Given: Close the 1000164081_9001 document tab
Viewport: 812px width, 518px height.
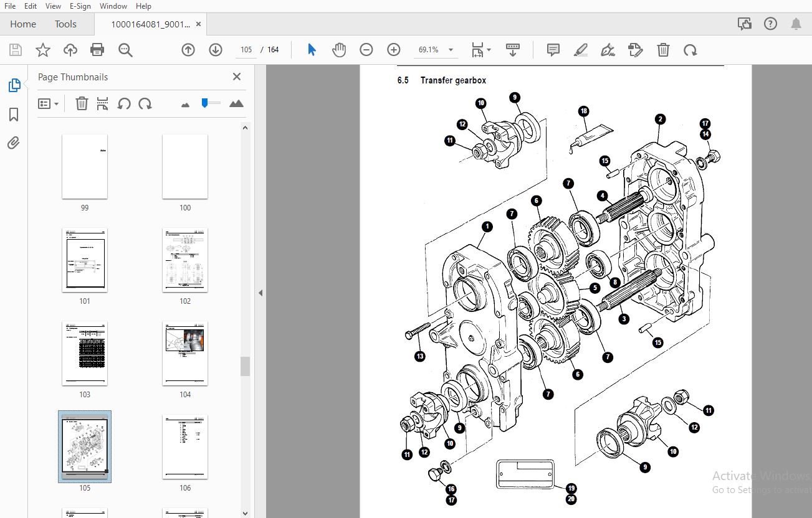Looking at the screenshot, I should coord(199,24).
